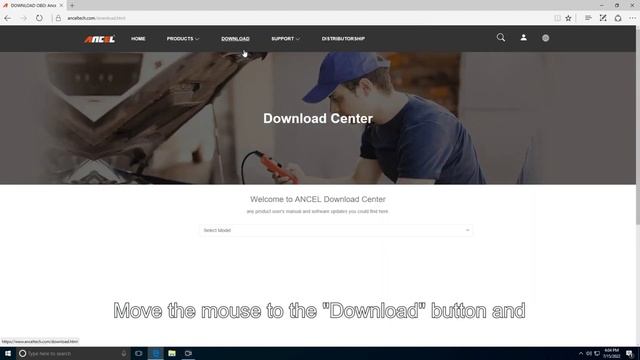Open the taskbar clock and date
Image resolution: width=640 pixels, height=360 pixels.
tap(611, 353)
